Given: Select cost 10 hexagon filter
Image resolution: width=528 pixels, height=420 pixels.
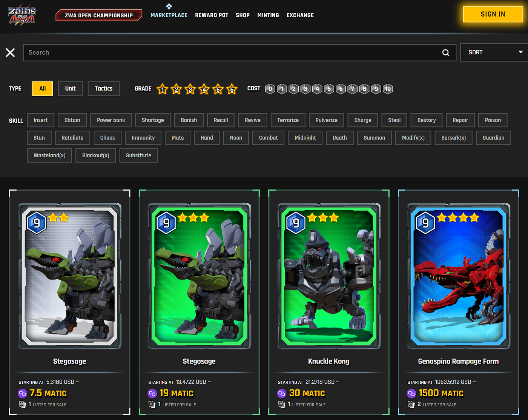Looking at the screenshot, I should coord(388,89).
